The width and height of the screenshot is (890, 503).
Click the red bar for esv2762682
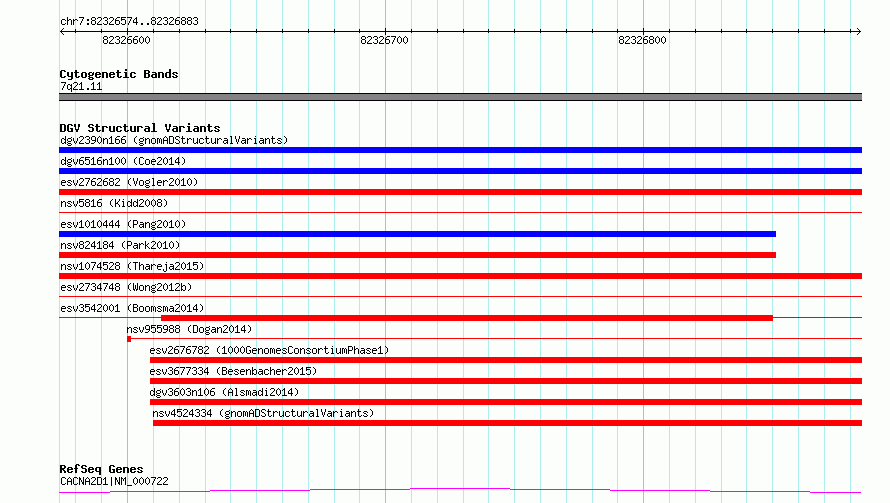460,192
